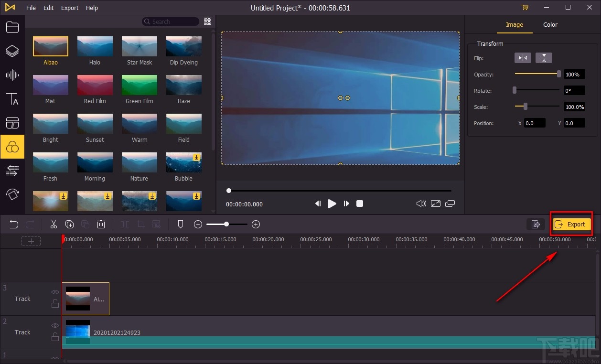The width and height of the screenshot is (601, 364).
Task: Flip the image horizontally
Action: [523, 58]
